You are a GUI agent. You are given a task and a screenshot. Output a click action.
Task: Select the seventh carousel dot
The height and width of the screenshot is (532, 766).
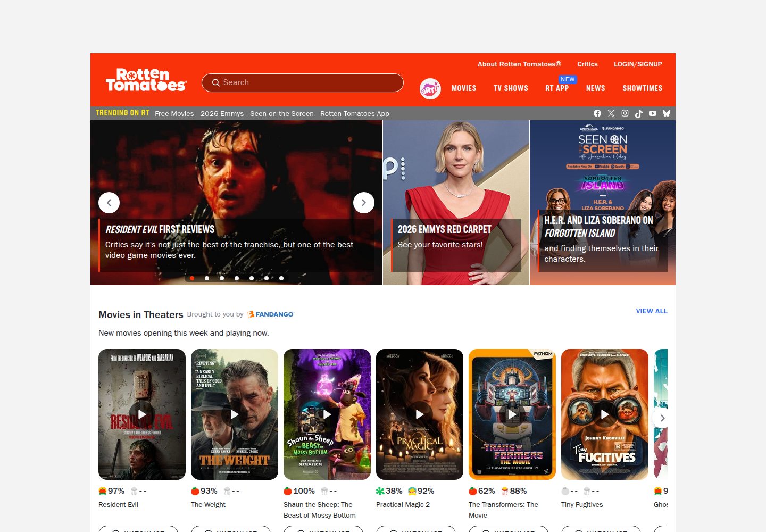pos(281,278)
